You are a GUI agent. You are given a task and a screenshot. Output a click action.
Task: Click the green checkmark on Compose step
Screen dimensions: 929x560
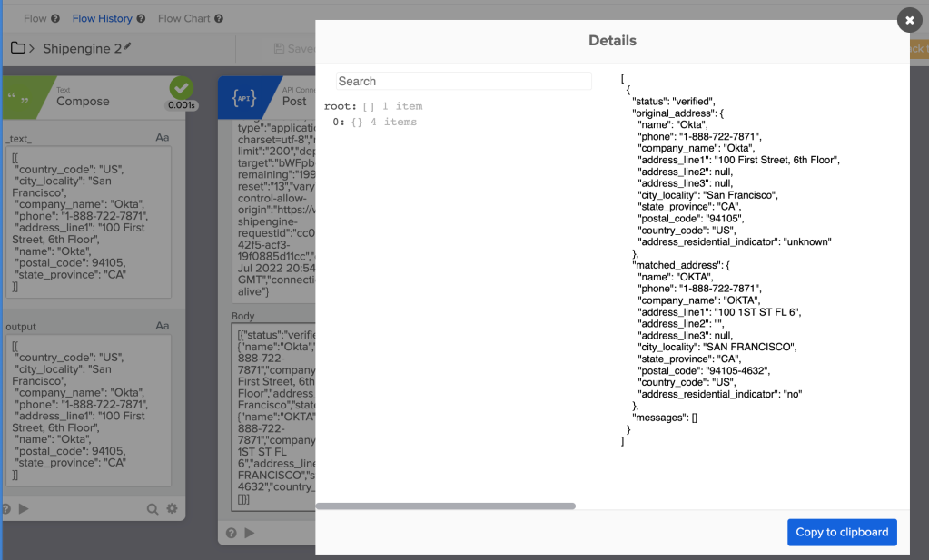pos(182,89)
